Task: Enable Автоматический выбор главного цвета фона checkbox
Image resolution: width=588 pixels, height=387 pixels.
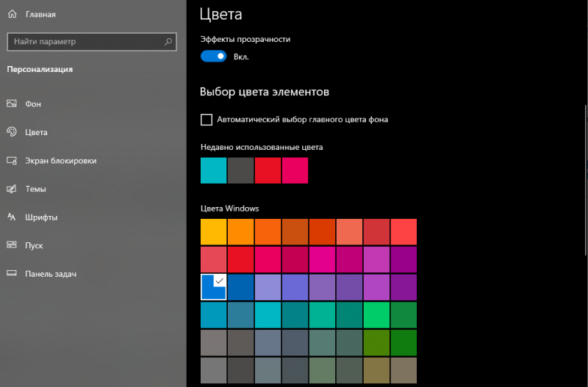Action: pyautogui.click(x=207, y=120)
